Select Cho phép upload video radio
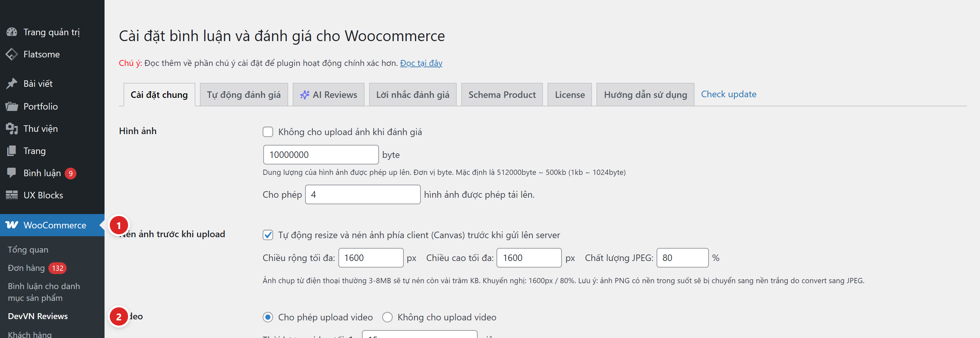This screenshot has width=980, height=338. coord(268,317)
